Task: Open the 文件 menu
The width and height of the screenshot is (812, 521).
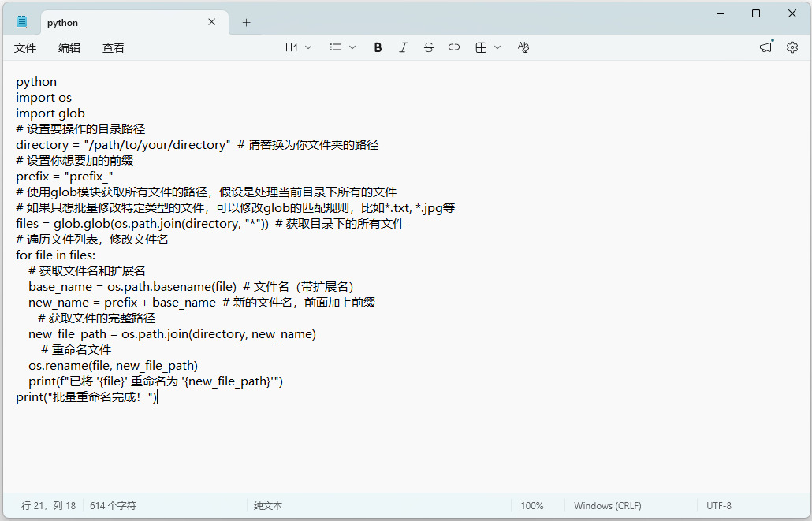Action: (25, 48)
